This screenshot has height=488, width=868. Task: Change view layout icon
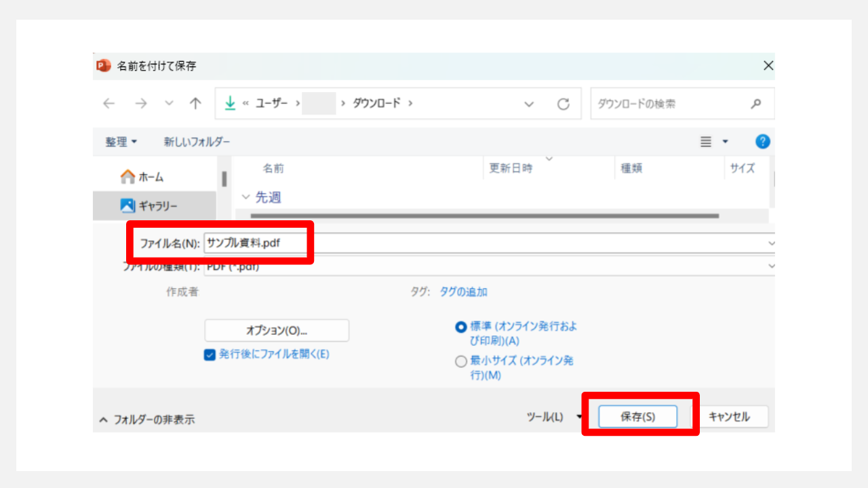tap(706, 142)
